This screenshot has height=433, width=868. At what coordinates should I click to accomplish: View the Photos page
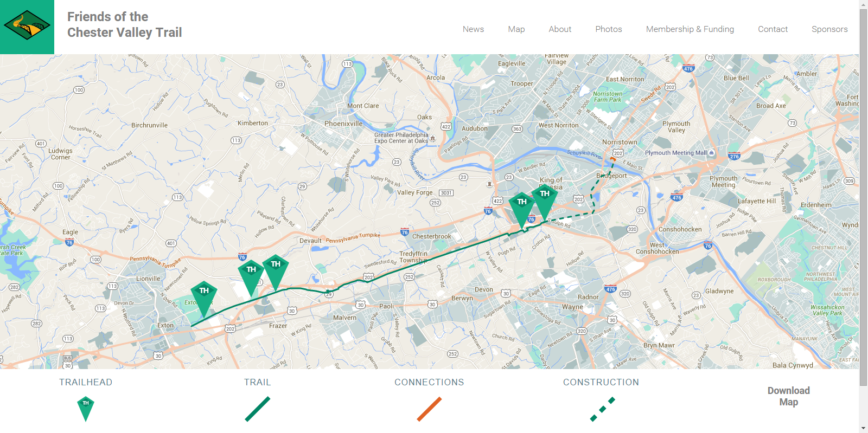point(609,29)
